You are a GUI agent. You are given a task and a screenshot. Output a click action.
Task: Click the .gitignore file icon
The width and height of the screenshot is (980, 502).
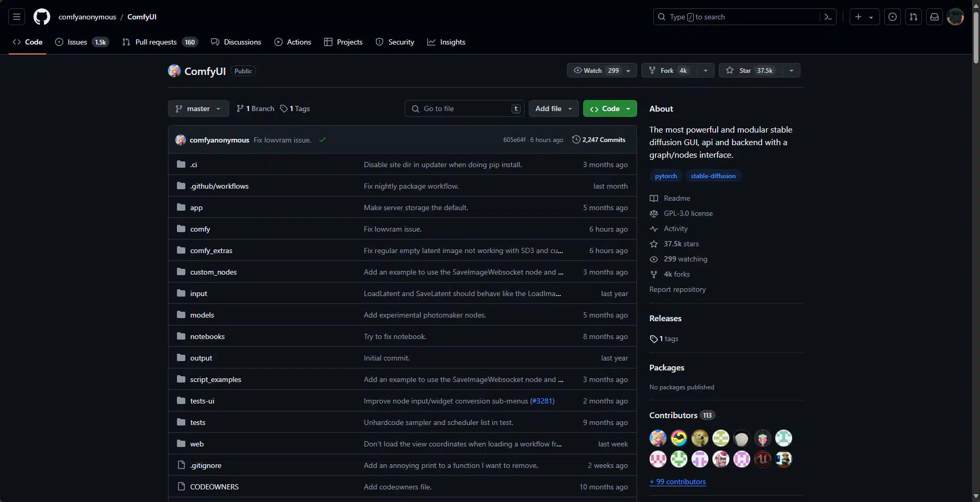181,465
